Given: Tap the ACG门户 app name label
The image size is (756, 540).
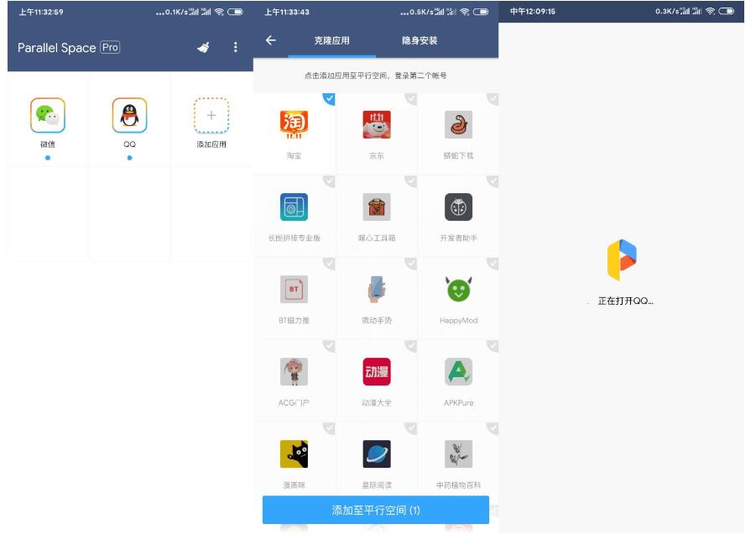Looking at the screenshot, I should [294, 403].
